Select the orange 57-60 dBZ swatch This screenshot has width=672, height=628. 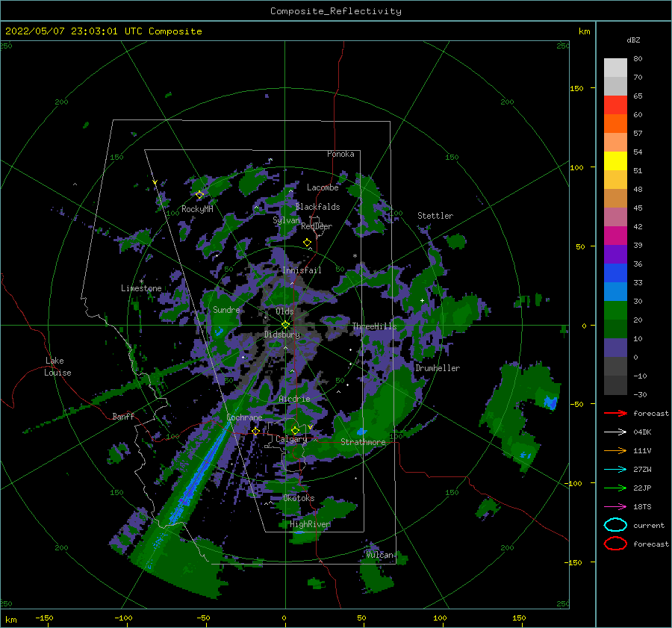click(615, 123)
